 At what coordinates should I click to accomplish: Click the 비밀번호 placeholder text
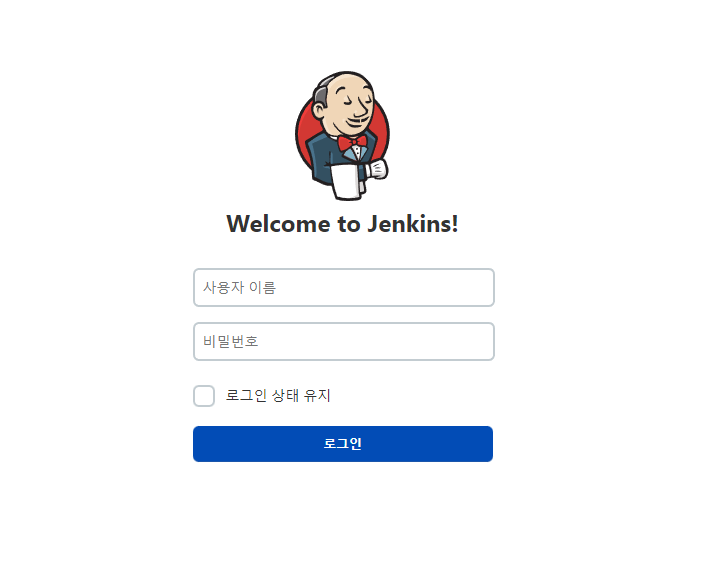231,342
